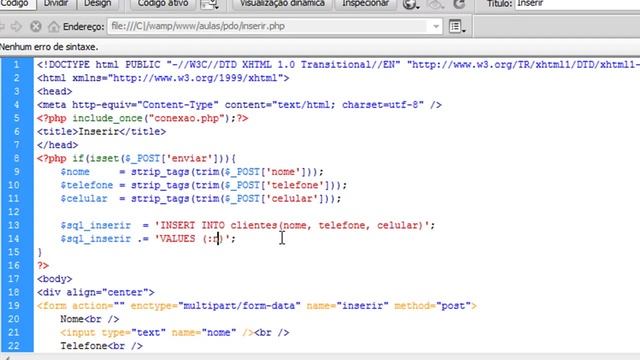This screenshot has height=360, width=640.
Task: Open the live view options menu icon
Action: tap(457, 27)
